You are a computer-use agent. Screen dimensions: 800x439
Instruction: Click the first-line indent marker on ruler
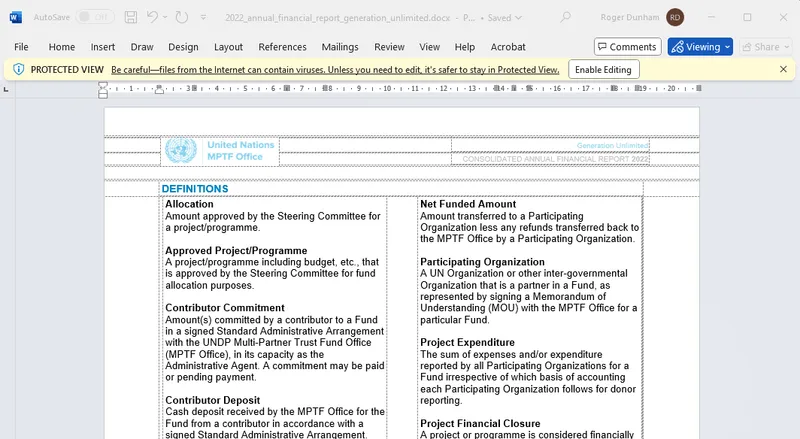click(103, 85)
